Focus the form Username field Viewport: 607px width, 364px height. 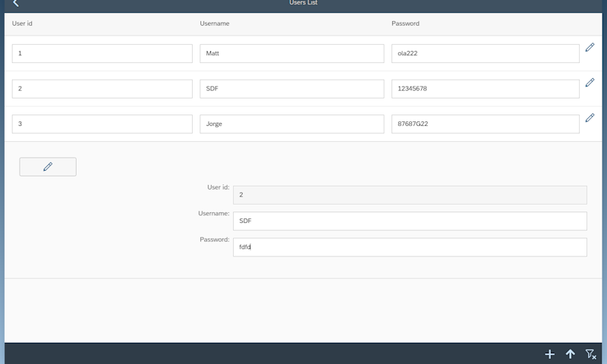coord(410,221)
